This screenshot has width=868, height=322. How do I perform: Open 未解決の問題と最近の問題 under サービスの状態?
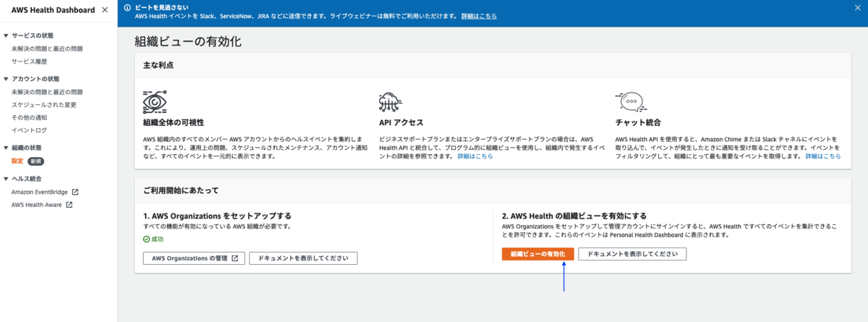pyautogui.click(x=47, y=48)
